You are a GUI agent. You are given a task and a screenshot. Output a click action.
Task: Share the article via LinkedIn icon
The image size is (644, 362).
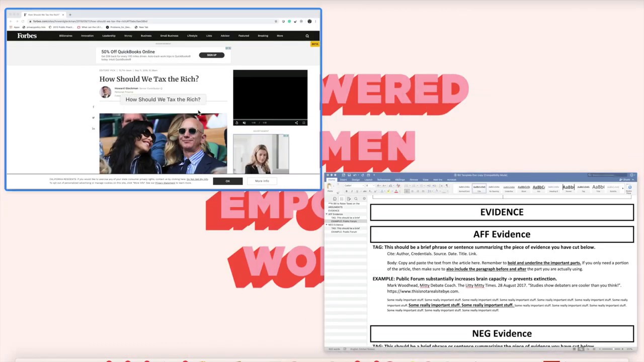tap(93, 129)
